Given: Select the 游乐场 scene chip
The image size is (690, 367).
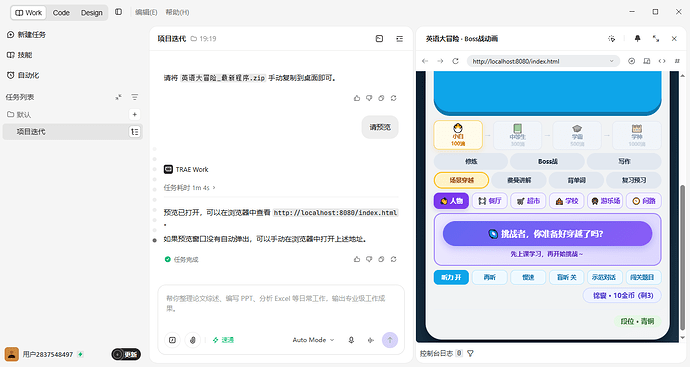Looking at the screenshot, I should coord(605,201).
